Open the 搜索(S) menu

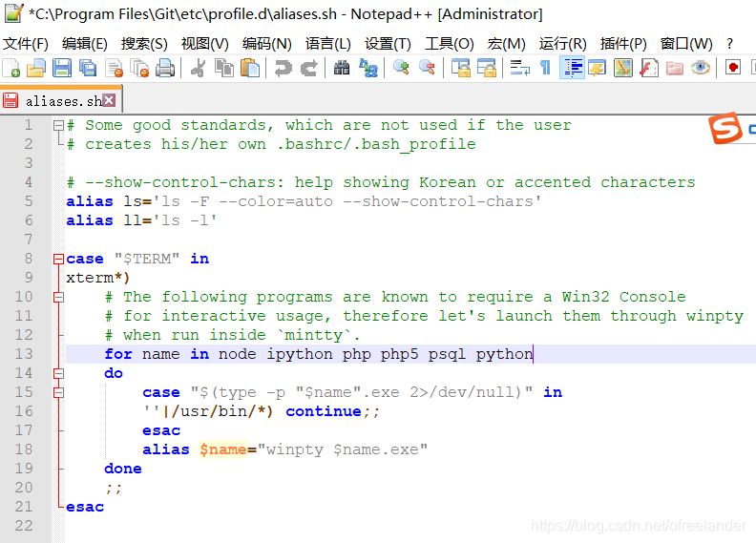[x=144, y=44]
